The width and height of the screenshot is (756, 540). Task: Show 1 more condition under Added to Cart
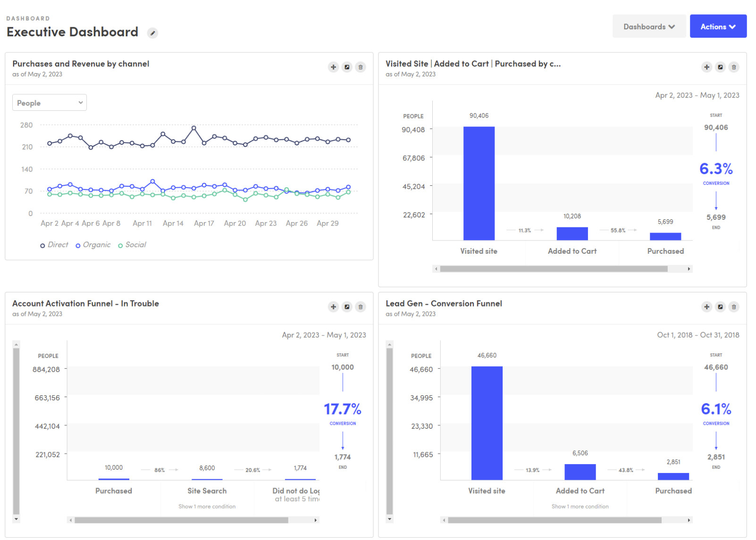click(580, 507)
